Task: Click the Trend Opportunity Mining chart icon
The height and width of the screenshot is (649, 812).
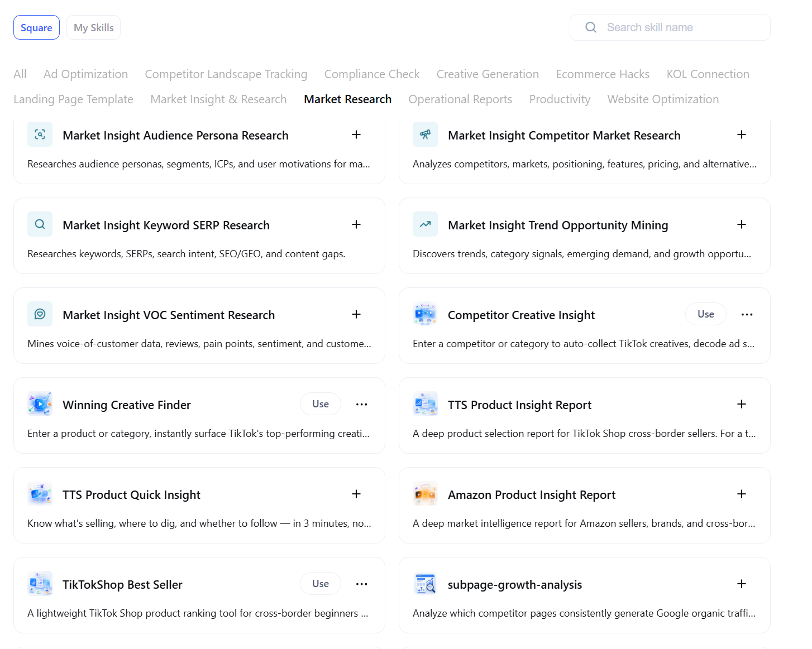Action: [x=425, y=224]
